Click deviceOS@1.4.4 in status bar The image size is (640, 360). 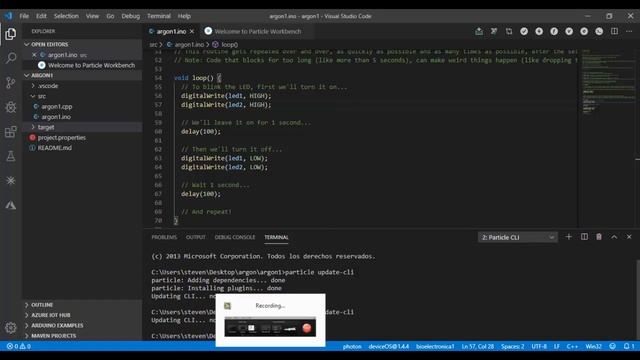tap(389, 346)
